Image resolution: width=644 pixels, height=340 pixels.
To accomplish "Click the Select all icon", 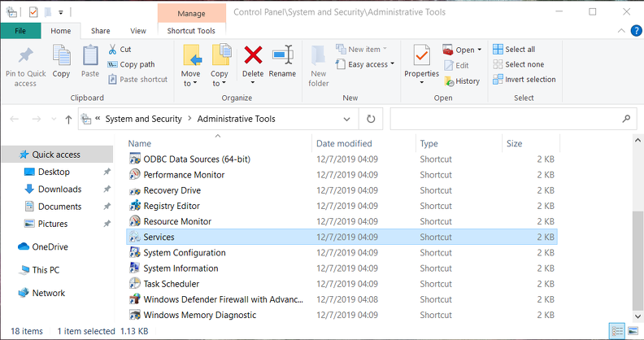I will [x=498, y=50].
